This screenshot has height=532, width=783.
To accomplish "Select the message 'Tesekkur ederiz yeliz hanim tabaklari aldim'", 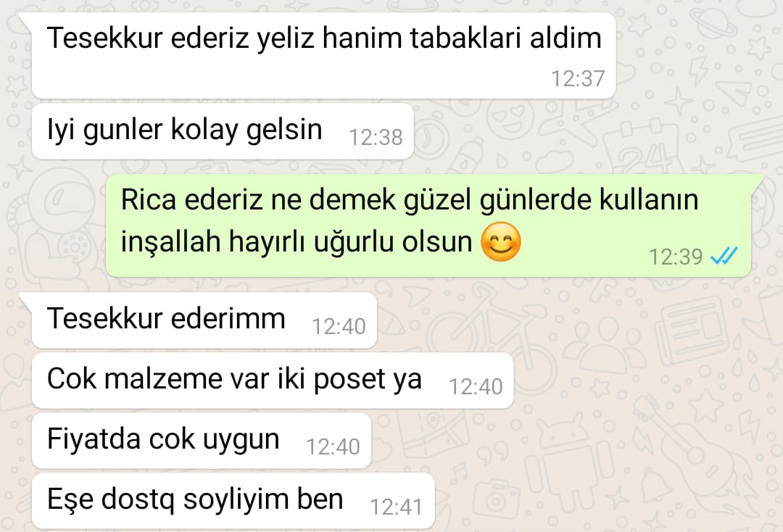I will 323,55.
